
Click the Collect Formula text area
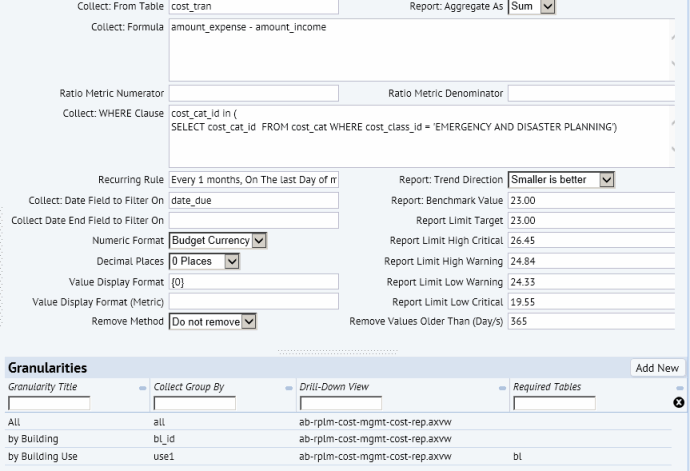click(420, 50)
